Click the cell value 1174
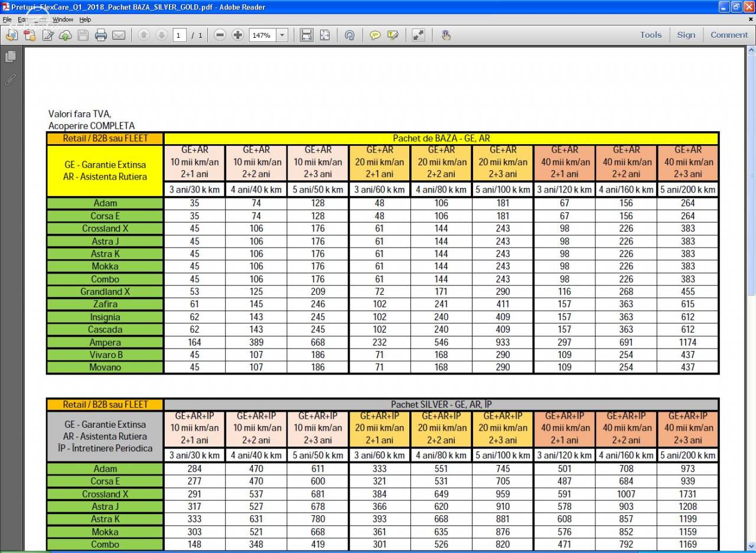This screenshot has width=756, height=553. click(x=688, y=343)
